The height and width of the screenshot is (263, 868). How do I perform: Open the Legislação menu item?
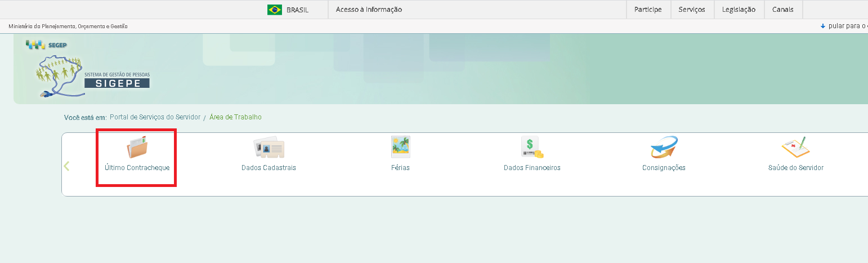click(739, 10)
